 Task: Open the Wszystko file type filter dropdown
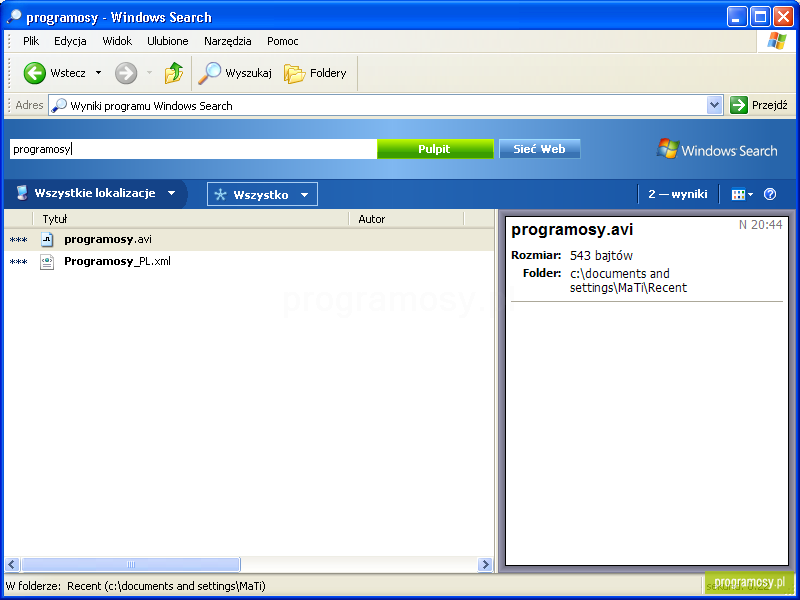pos(262,194)
